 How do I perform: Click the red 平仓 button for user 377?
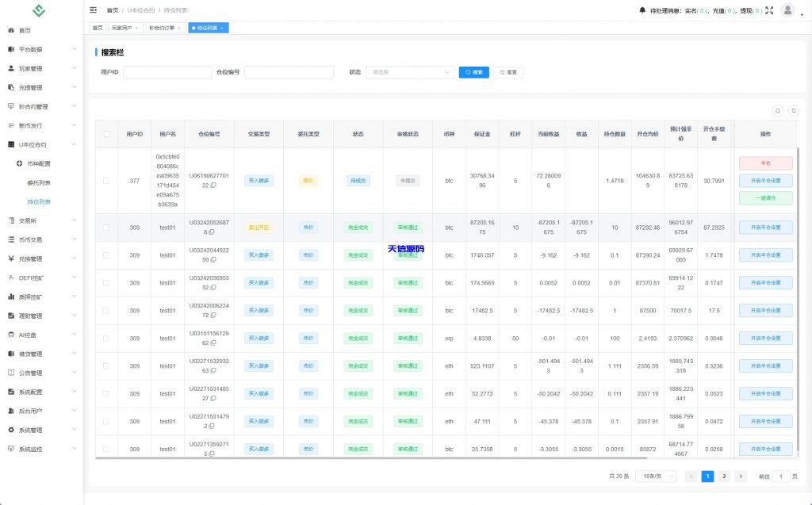point(765,163)
